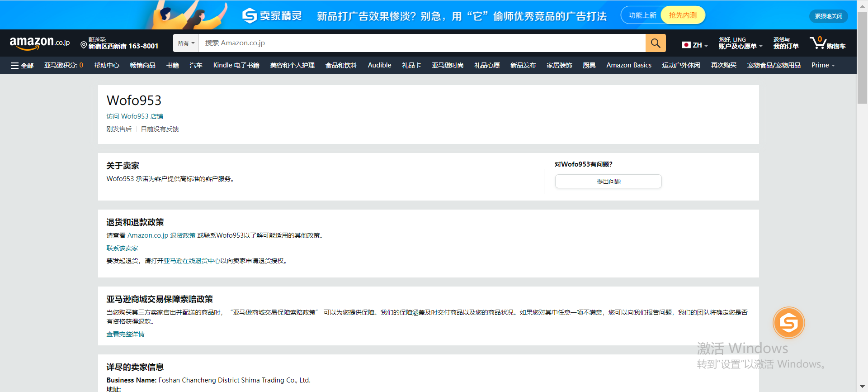
Task: Click the 对Wofo953有问题? text
Action: (583, 164)
